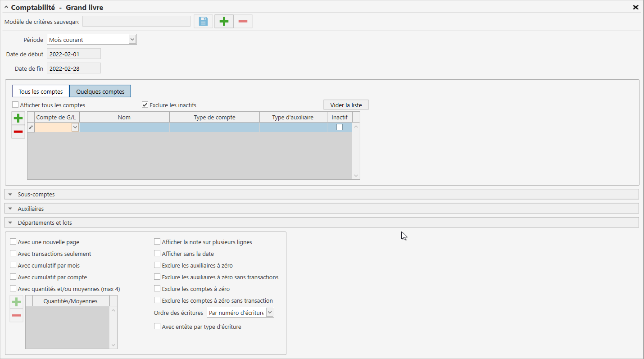The width and height of the screenshot is (644, 359).
Task: Enable Avec cumulatif par compte
Action: 13,277
